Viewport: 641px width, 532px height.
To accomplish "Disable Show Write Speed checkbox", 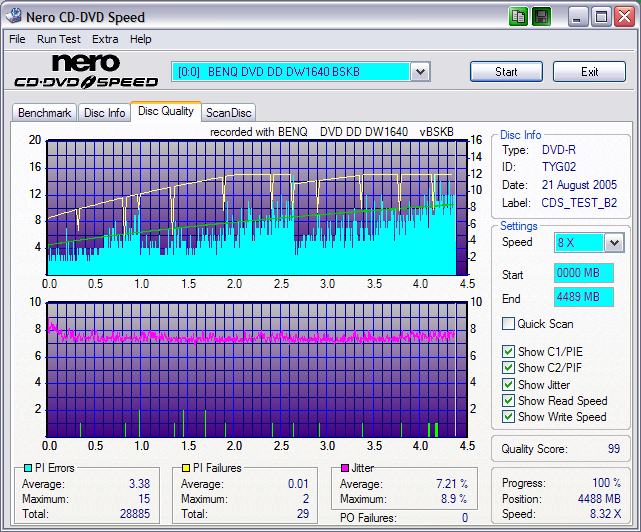I will pos(509,417).
